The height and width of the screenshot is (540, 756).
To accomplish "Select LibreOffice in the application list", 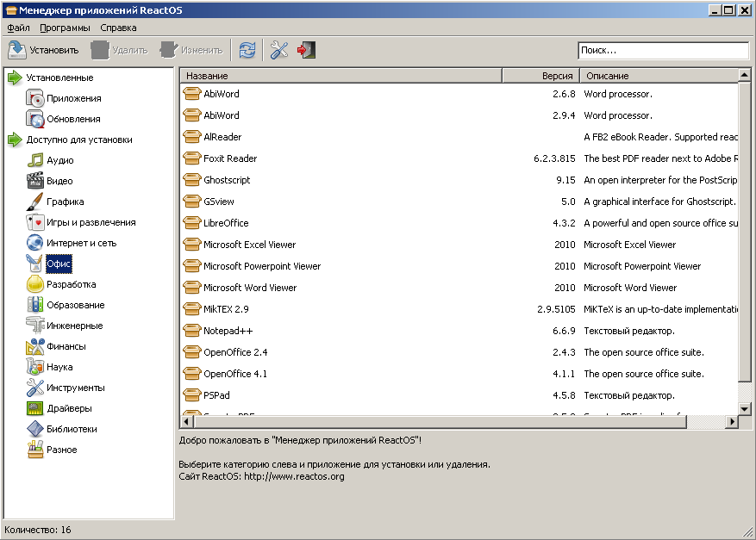I will [226, 223].
